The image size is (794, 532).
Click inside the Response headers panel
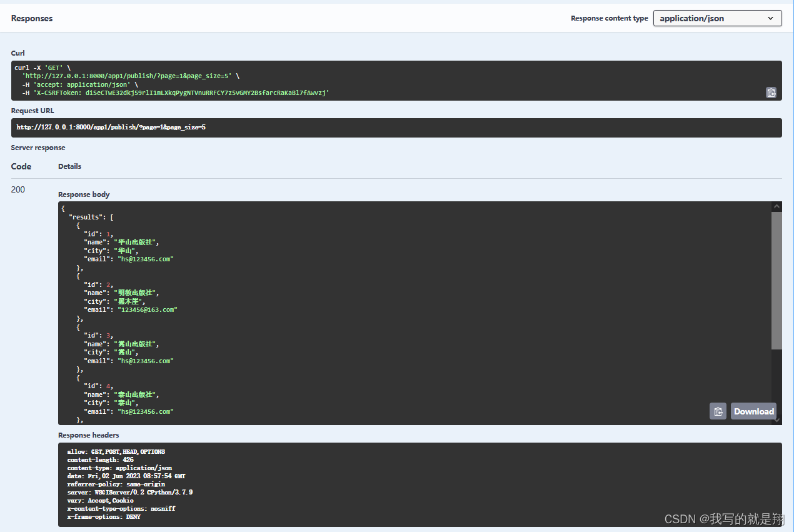coord(250,484)
